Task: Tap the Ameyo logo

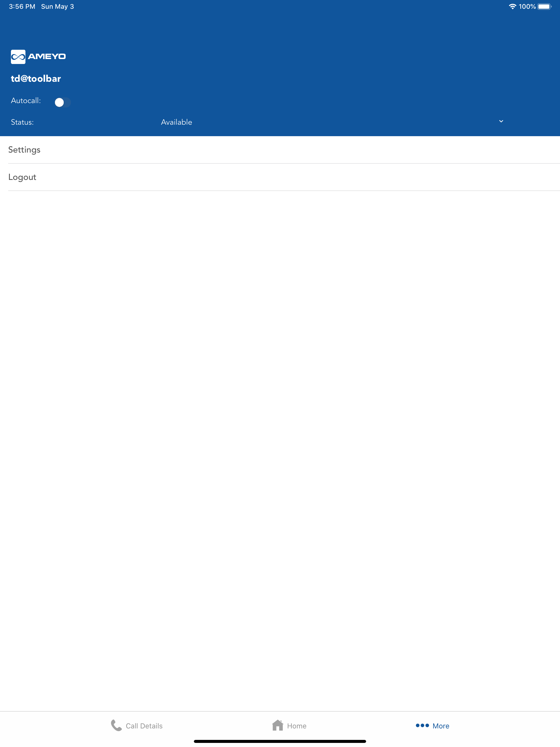Action: [x=38, y=56]
